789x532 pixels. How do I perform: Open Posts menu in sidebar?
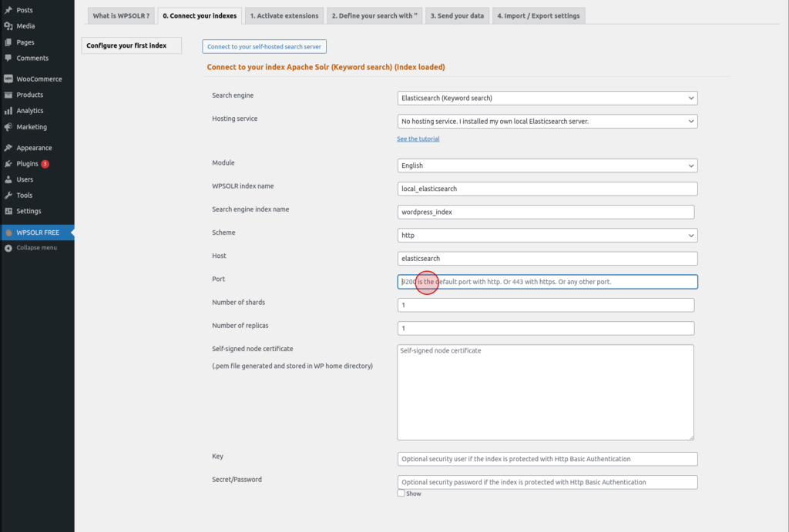25,10
